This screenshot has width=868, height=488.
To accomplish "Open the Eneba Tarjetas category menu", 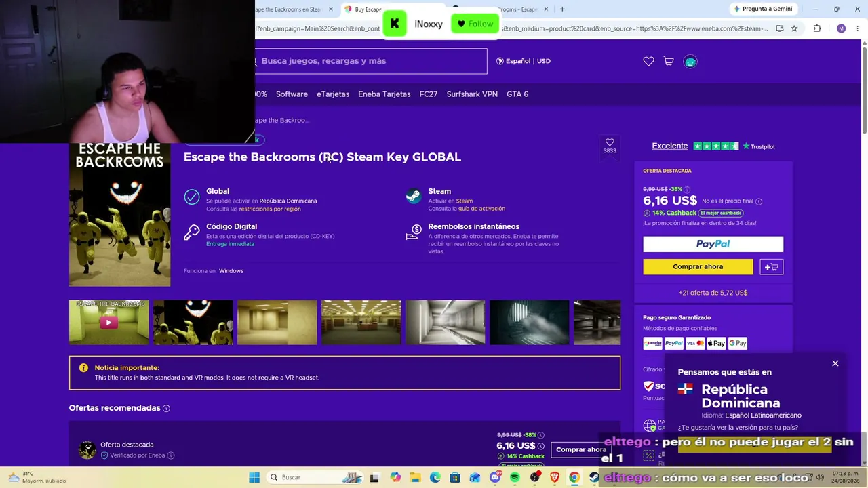I will 384,94.
